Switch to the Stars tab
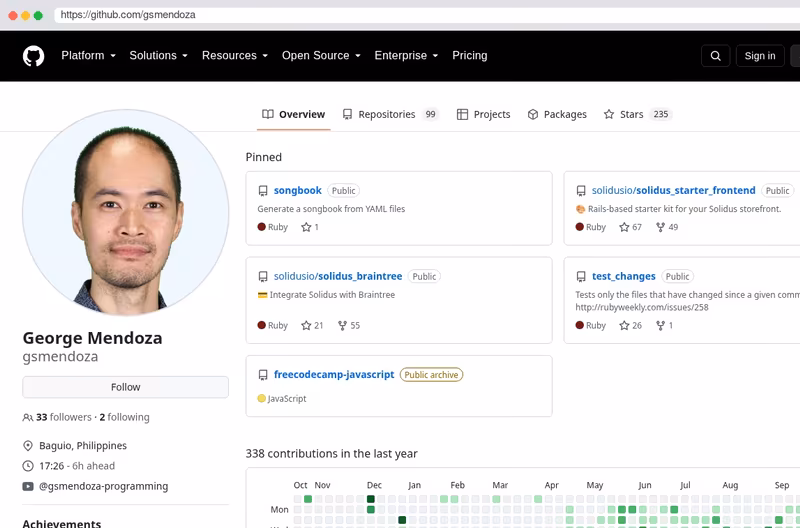 tap(638, 114)
